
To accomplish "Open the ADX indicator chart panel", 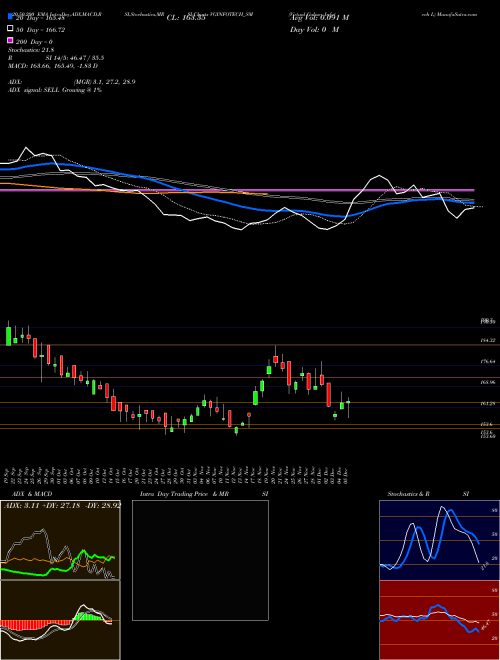I will (x=60, y=540).
